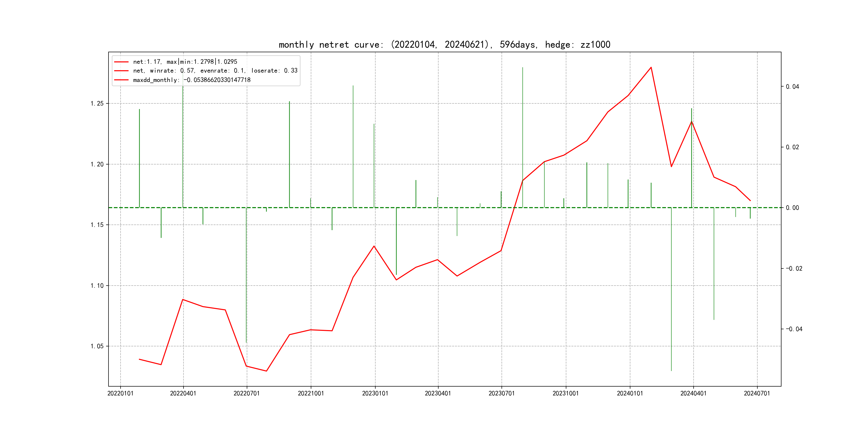Click the 20240101 x-axis tick label
Image resolution: width=868 pixels, height=434 pixels.
(630, 393)
